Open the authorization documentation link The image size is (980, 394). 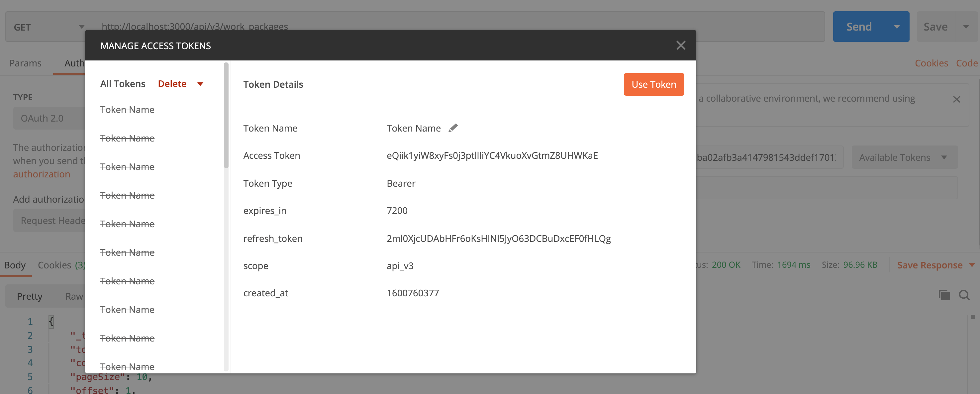tap(42, 174)
